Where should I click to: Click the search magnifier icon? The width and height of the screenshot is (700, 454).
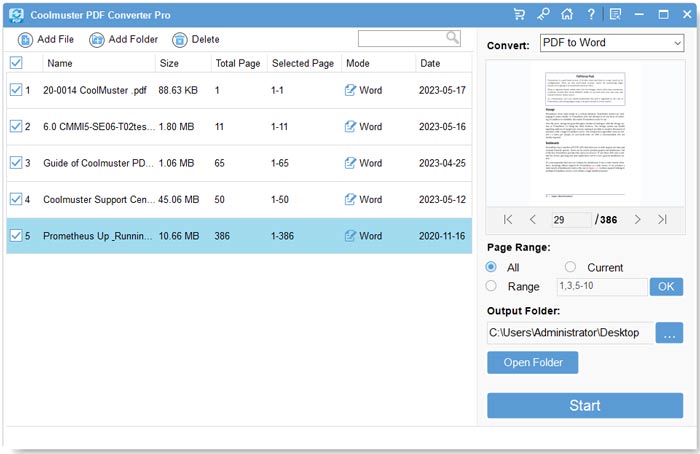coord(453,37)
